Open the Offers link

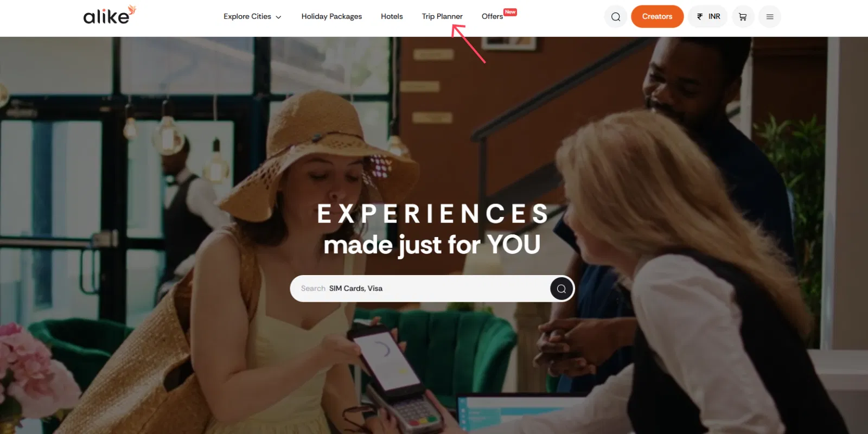(492, 17)
